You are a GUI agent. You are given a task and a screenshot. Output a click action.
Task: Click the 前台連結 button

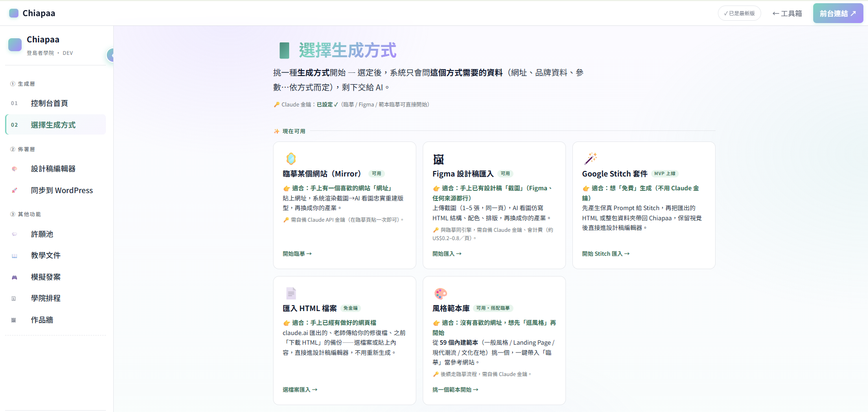pyautogui.click(x=838, y=13)
